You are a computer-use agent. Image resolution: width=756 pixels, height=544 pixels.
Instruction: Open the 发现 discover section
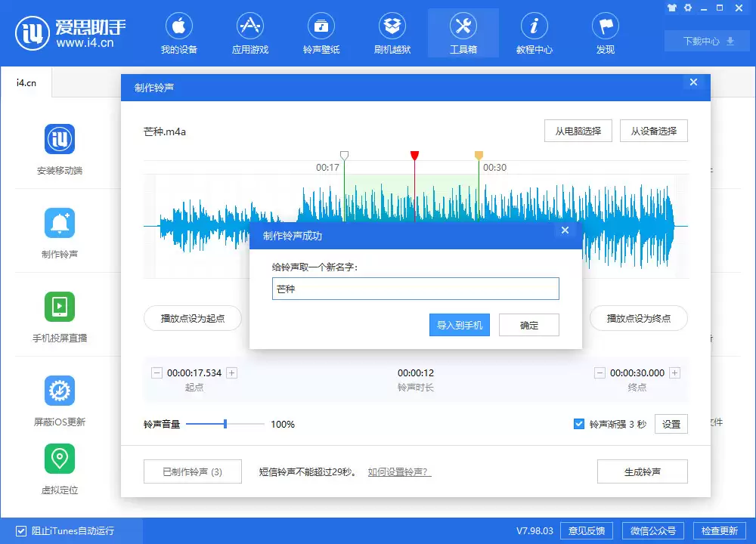[x=606, y=34]
